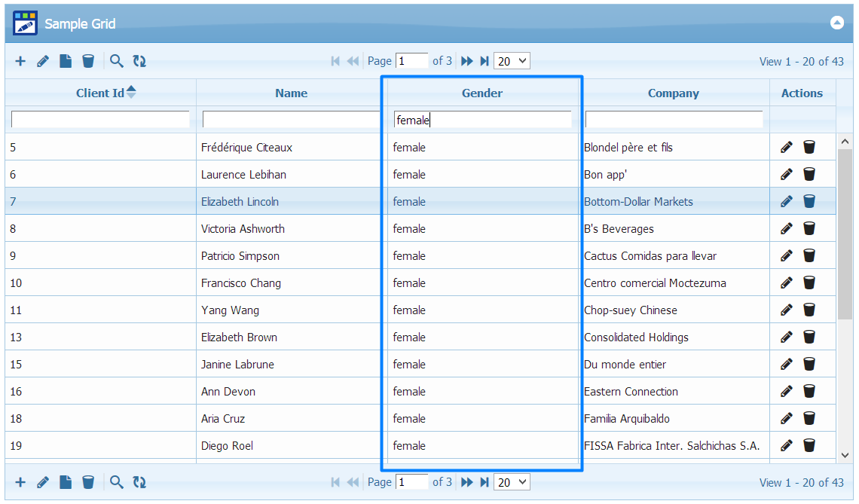Delete the Frédérique Citeaux row
Viewport: 859px width, 504px height.
point(809,147)
